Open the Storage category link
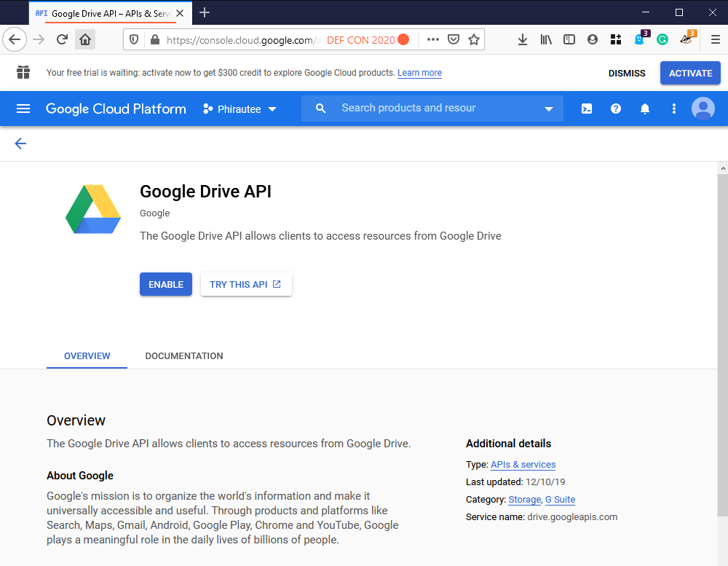 click(525, 500)
